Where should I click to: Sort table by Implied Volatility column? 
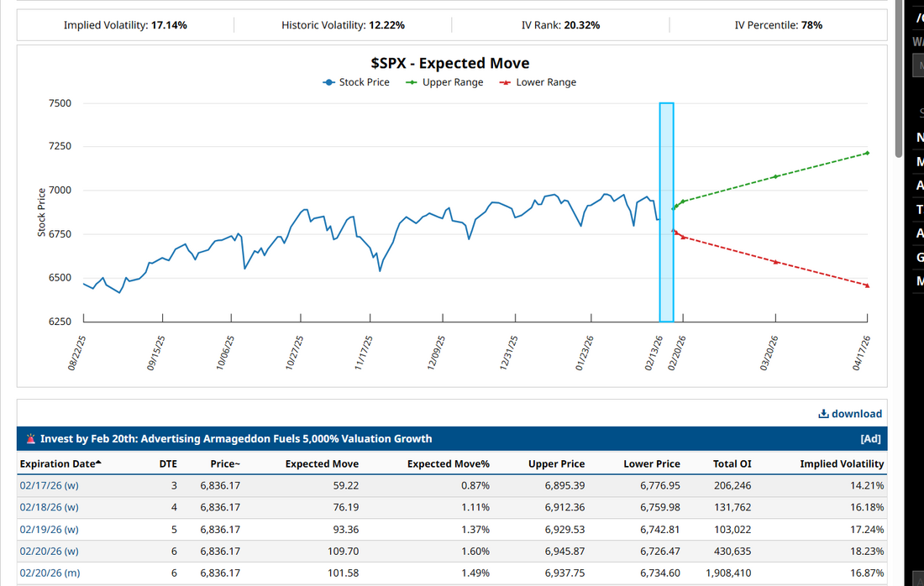pyautogui.click(x=842, y=463)
